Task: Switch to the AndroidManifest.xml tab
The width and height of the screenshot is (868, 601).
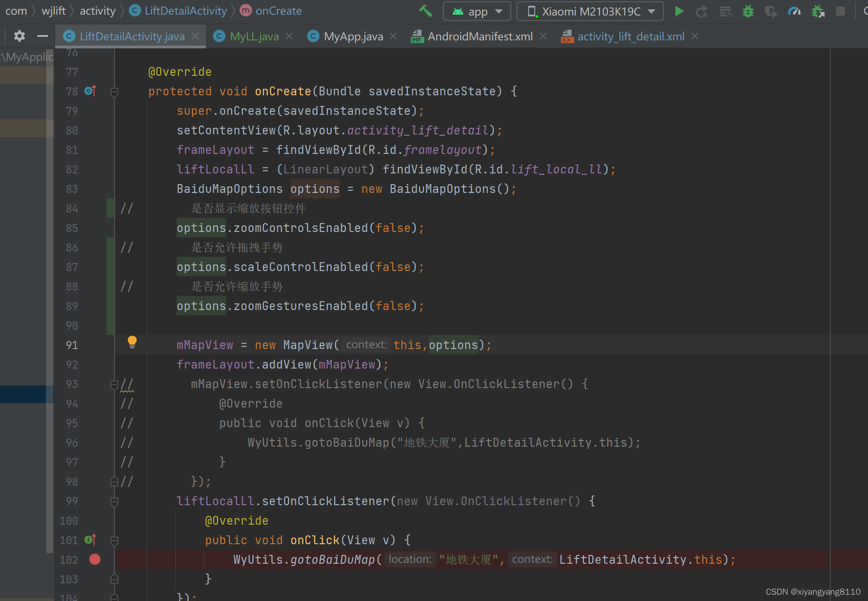Action: 480,36
